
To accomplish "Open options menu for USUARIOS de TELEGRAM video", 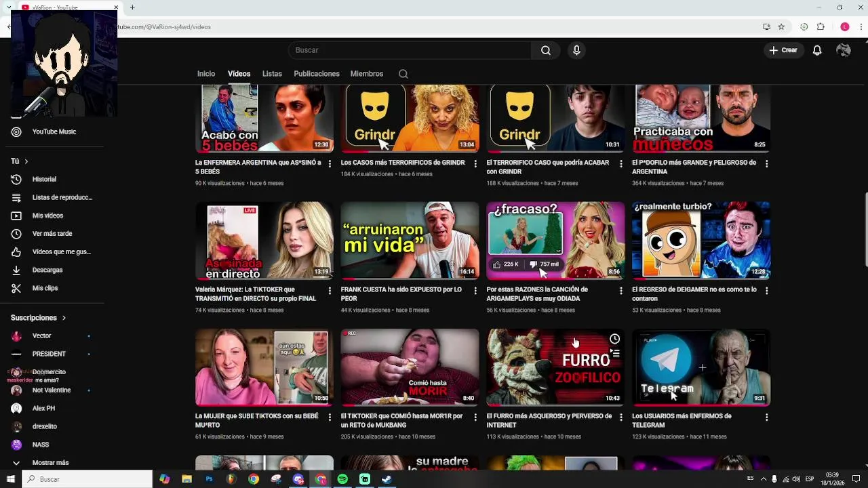I will click(x=767, y=418).
